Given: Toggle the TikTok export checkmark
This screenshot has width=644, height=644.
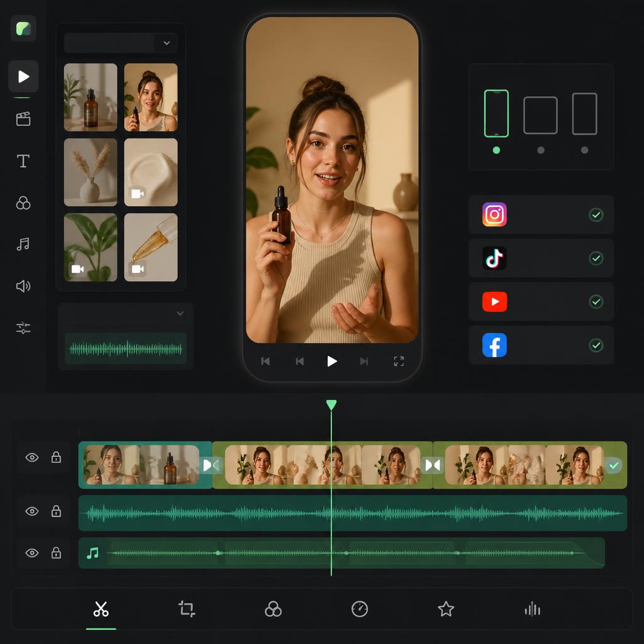Looking at the screenshot, I should [596, 258].
